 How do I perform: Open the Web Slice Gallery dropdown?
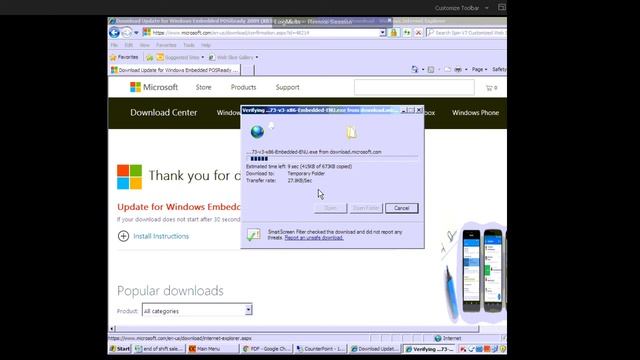click(233, 58)
